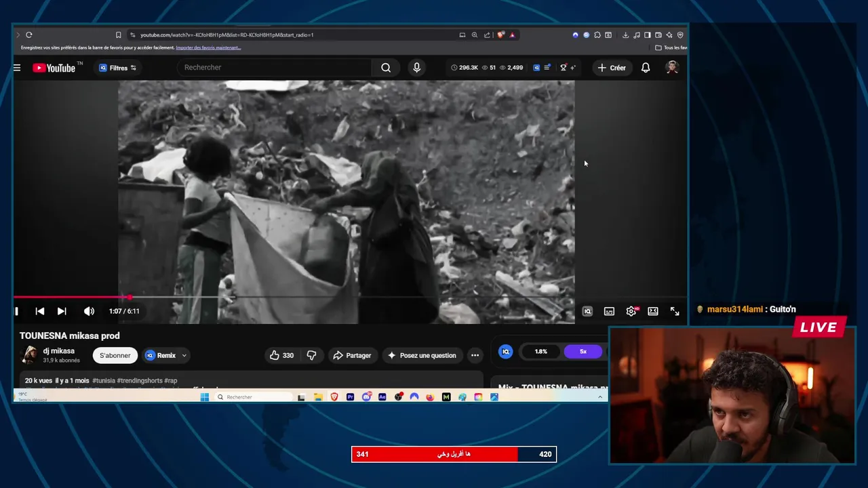Screen dimensions: 868x488
Task: Show hidden system tray icons chevron
Action: [600, 397]
